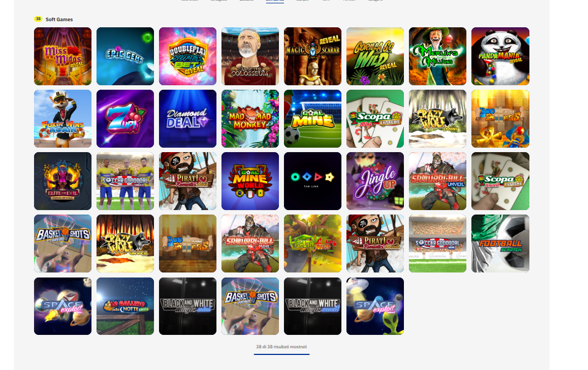Open the Miss Midas Reveal game
Image resolution: width=588 pixels, height=370 pixels.
[62, 56]
